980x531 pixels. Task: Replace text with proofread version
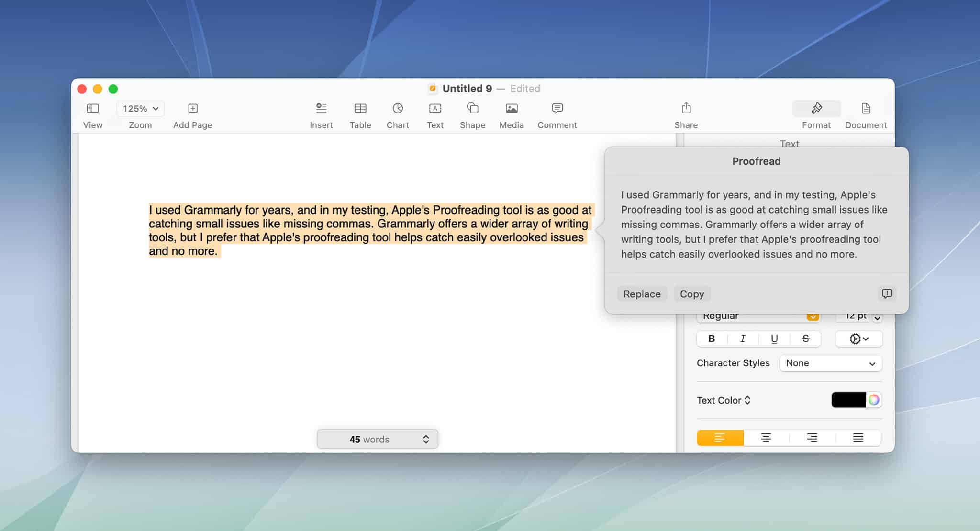pos(642,294)
